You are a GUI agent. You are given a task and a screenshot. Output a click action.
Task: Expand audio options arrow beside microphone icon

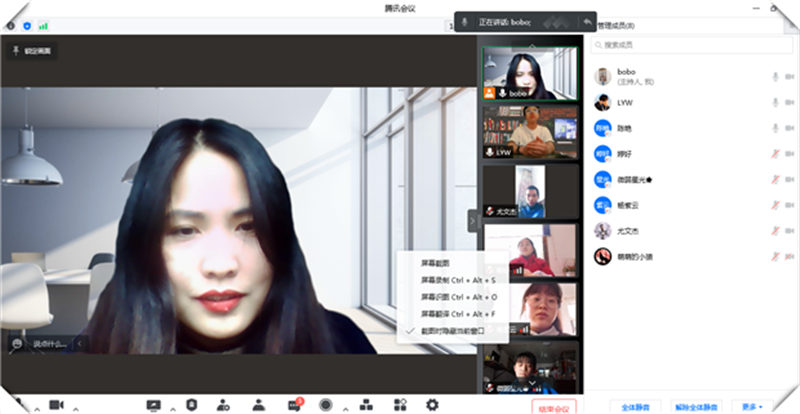coord(37,409)
